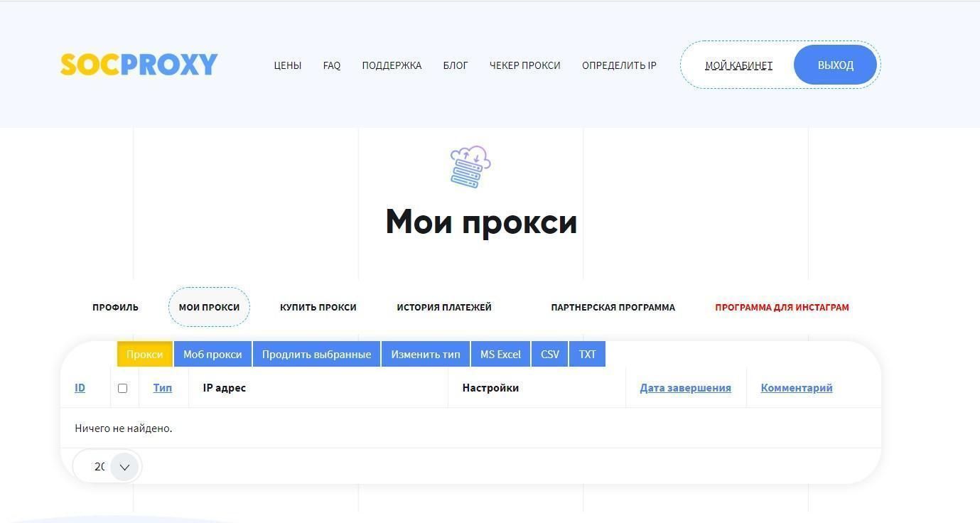Open ОПРЕДЕЛИТЬ IP page
This screenshot has width=980, height=523.
619,65
